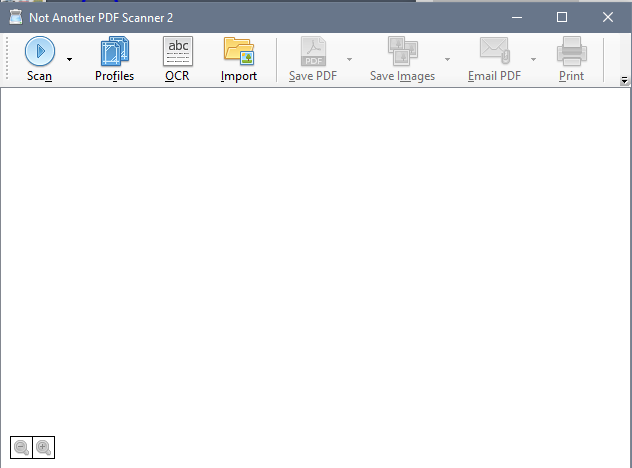Viewport: 632px width, 468px height.
Task: Open the OCR settings
Action: (177, 59)
